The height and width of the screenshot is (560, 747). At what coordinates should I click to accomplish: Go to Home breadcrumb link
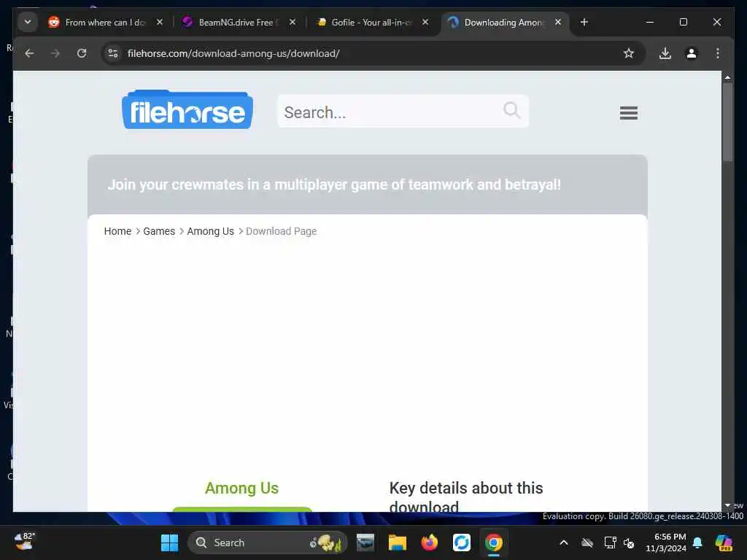point(117,231)
